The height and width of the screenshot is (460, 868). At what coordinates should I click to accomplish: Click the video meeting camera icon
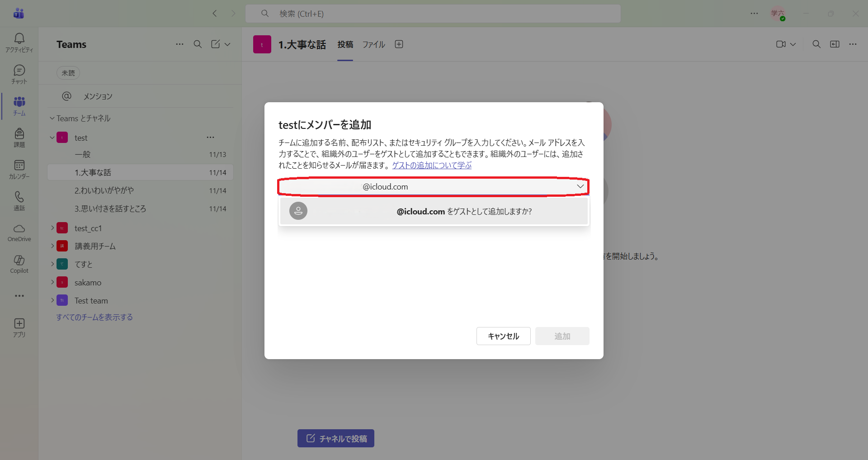point(781,44)
